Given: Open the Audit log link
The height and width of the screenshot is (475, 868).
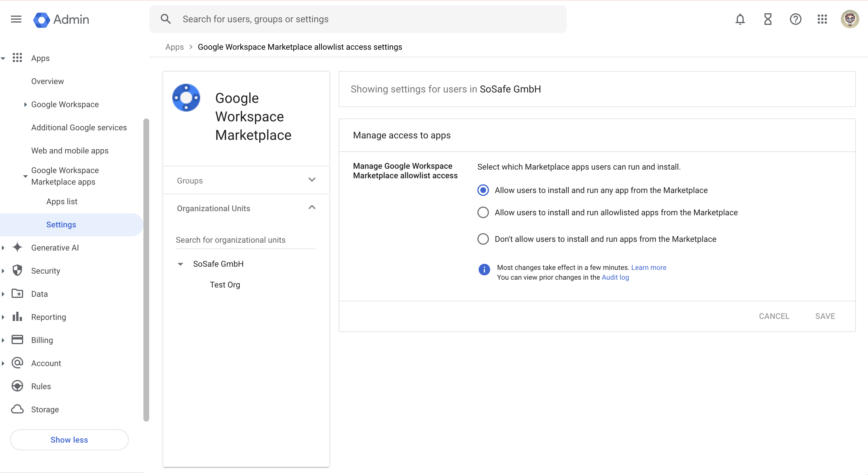Looking at the screenshot, I should (x=615, y=277).
